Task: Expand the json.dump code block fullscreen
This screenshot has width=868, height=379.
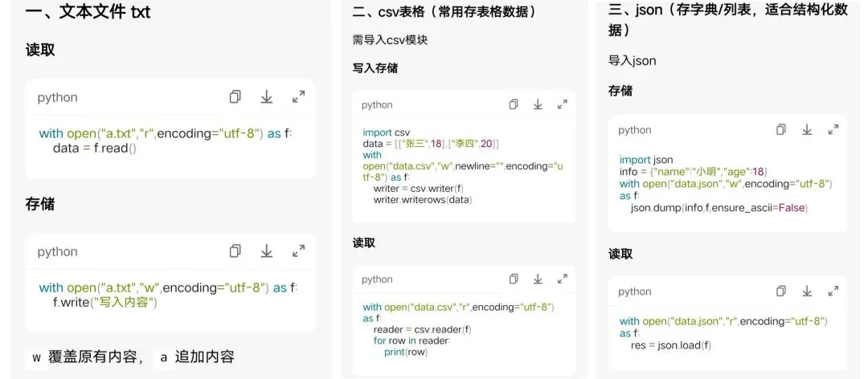Action: pyautogui.click(x=833, y=130)
